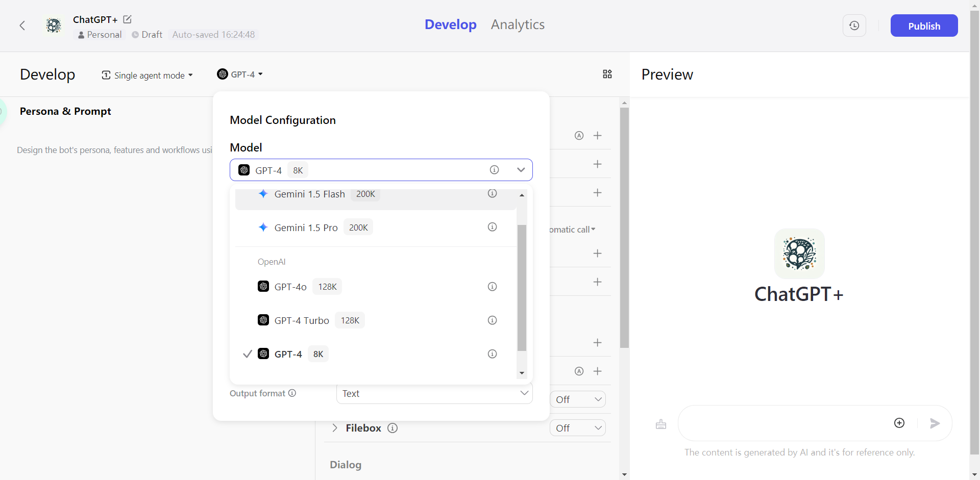Click the model list scrollbar thumb
The height and width of the screenshot is (480, 980).
pyautogui.click(x=522, y=288)
